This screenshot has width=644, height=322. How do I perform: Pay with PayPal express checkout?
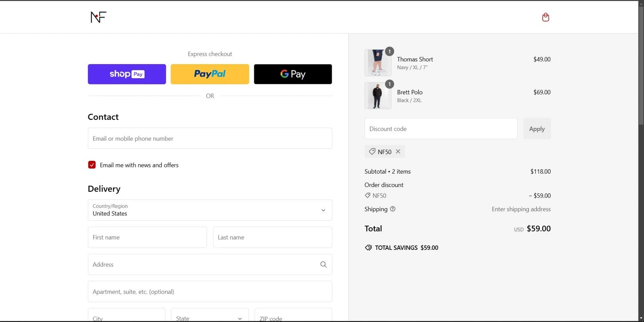pyautogui.click(x=210, y=74)
